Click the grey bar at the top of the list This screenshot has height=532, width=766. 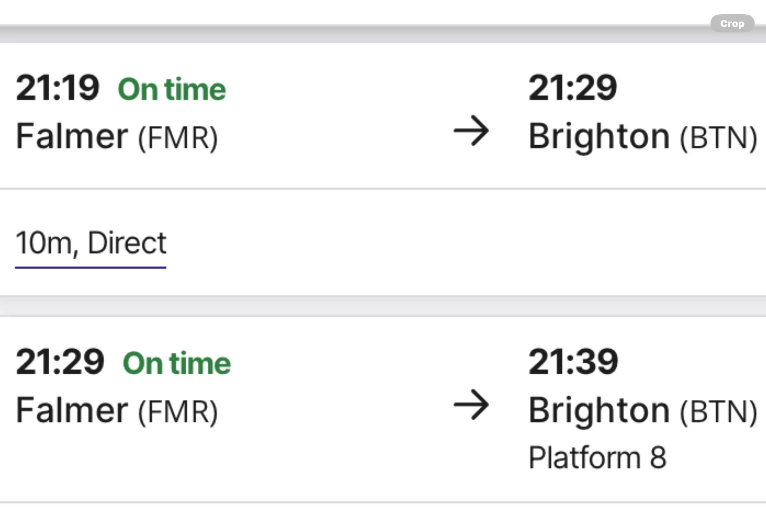(383, 33)
